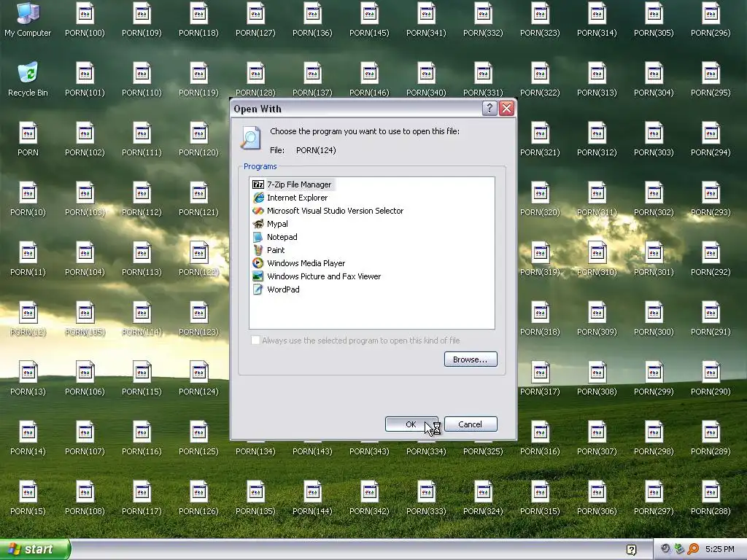
Task: Select desktop file PORN(10)
Action: click(x=28, y=199)
